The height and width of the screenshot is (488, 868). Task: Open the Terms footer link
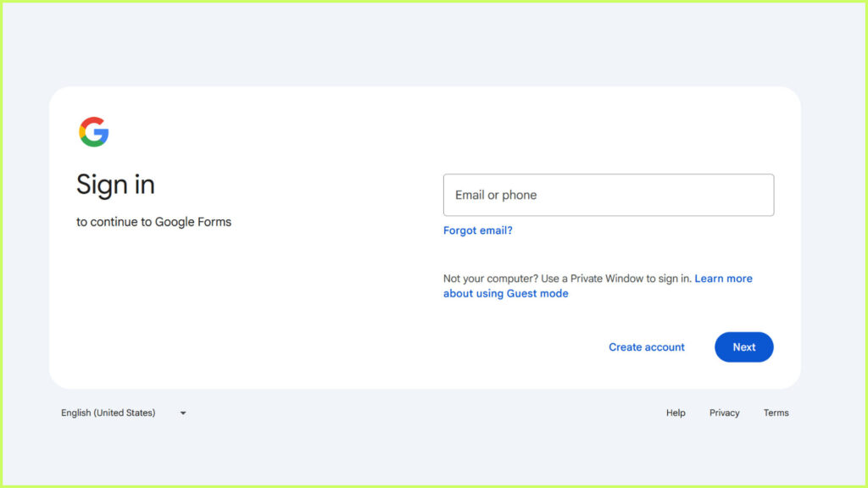(x=776, y=413)
